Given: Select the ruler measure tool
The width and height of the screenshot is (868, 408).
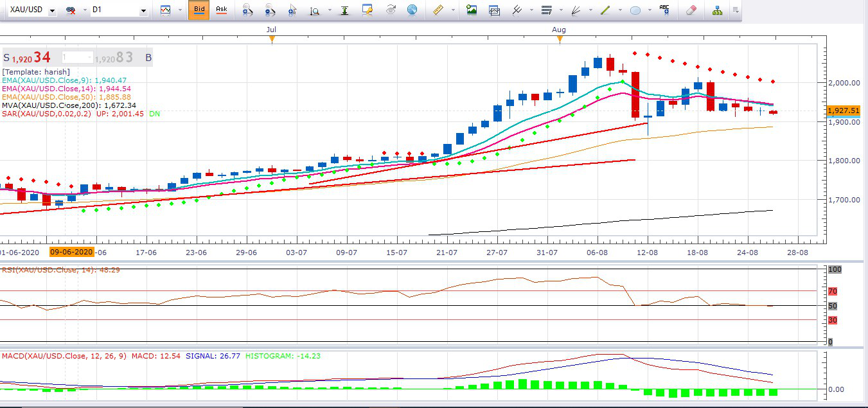Looking at the screenshot, I should tap(439, 10).
